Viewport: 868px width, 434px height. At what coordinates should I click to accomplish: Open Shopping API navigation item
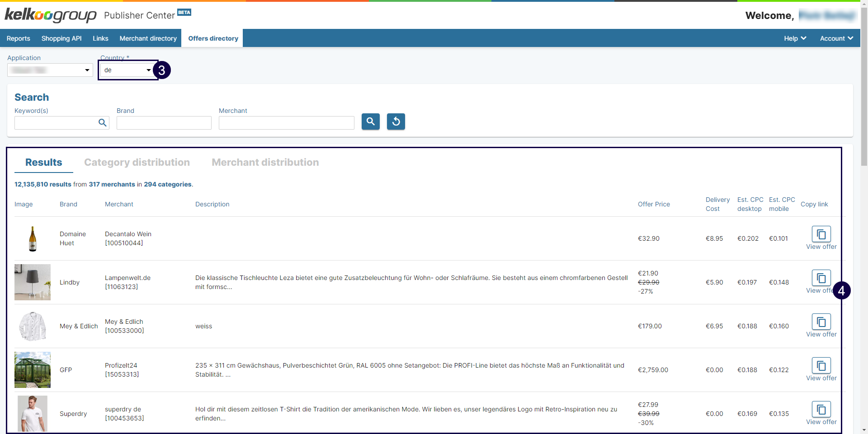(61, 38)
